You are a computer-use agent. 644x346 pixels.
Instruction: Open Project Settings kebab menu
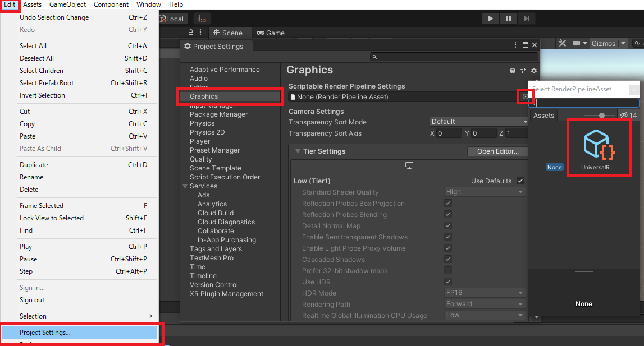coord(515,45)
